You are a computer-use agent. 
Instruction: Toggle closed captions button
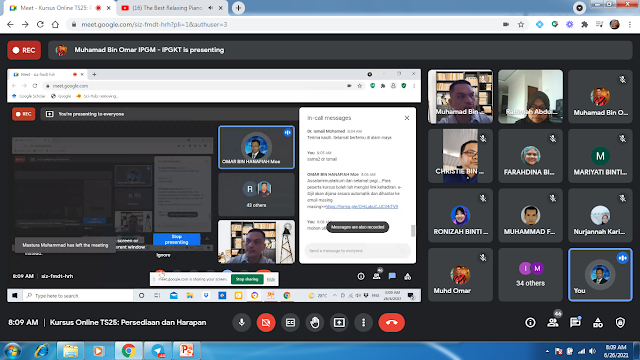(290, 322)
